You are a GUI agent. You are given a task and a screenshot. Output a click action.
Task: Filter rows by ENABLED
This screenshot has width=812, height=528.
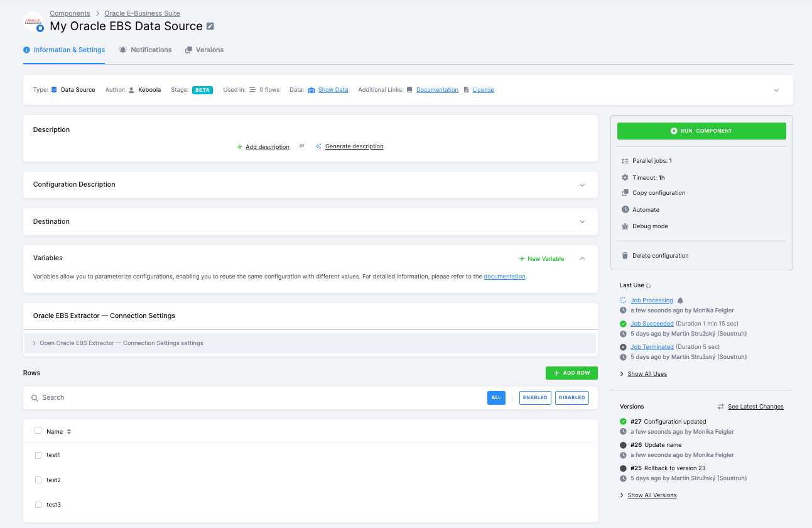pos(535,398)
